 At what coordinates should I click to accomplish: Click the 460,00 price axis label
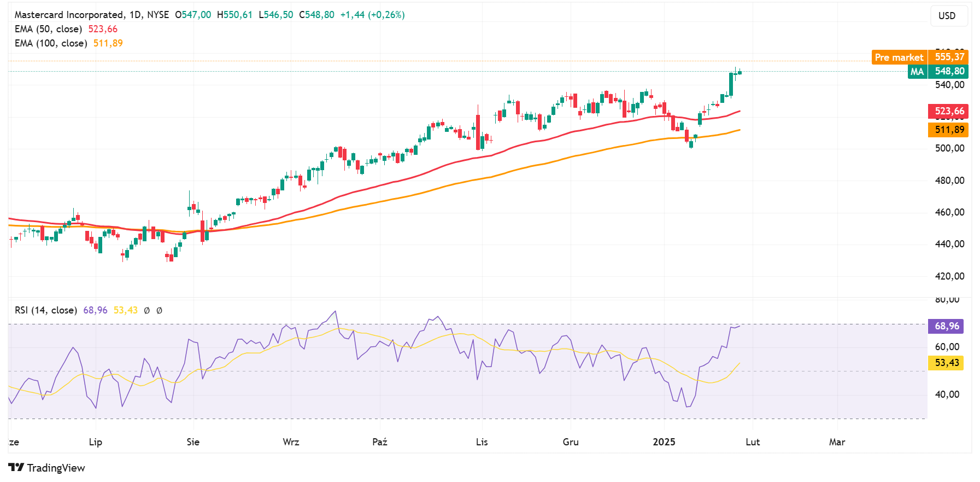[x=950, y=212]
